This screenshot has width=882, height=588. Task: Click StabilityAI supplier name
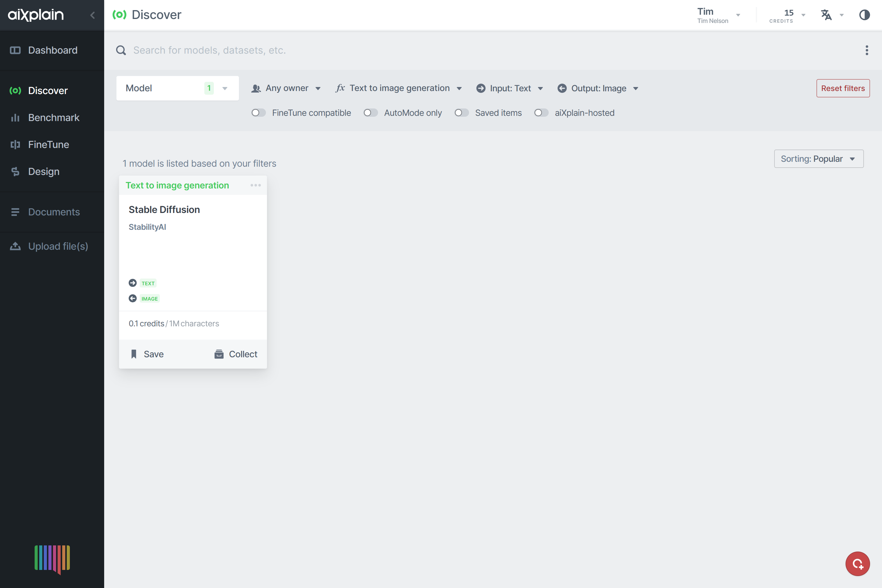[147, 227]
